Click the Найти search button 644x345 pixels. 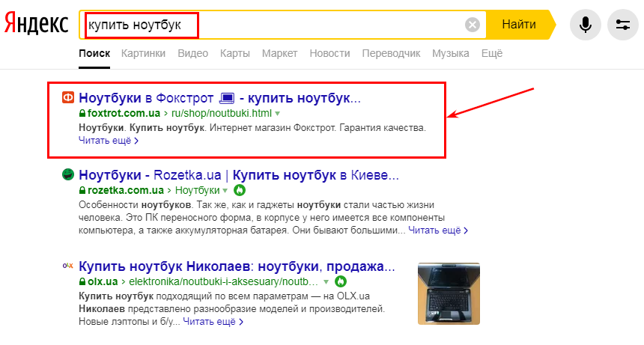[519, 25]
